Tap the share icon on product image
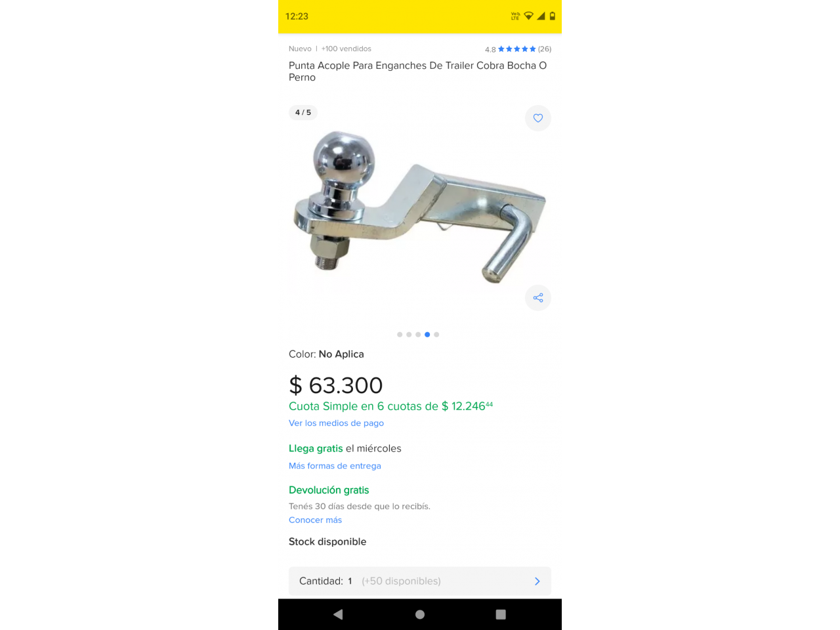 pos(538,298)
